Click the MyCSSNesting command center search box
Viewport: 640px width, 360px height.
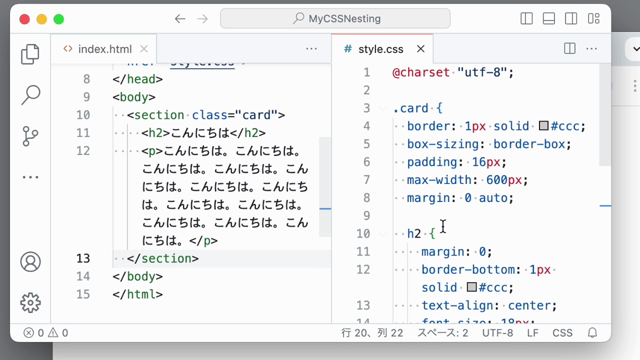coord(336,18)
